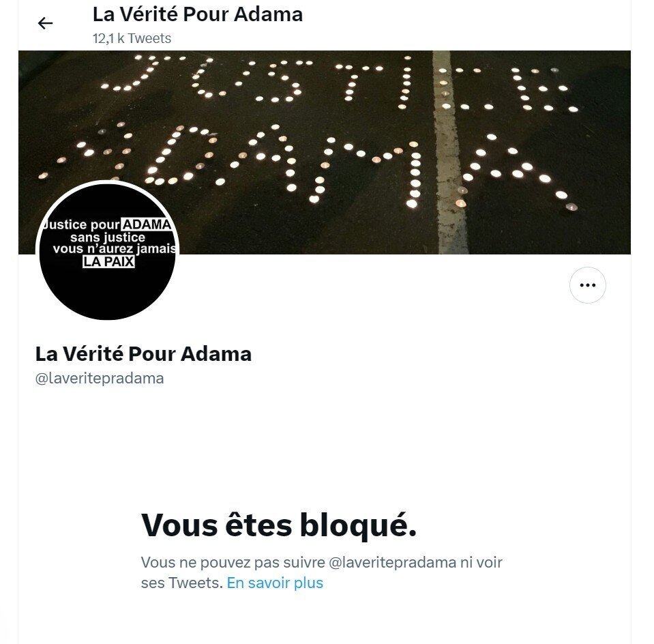Click the top header title La Vérité Pour Adama
The height and width of the screenshot is (644, 654).
pyautogui.click(x=197, y=14)
